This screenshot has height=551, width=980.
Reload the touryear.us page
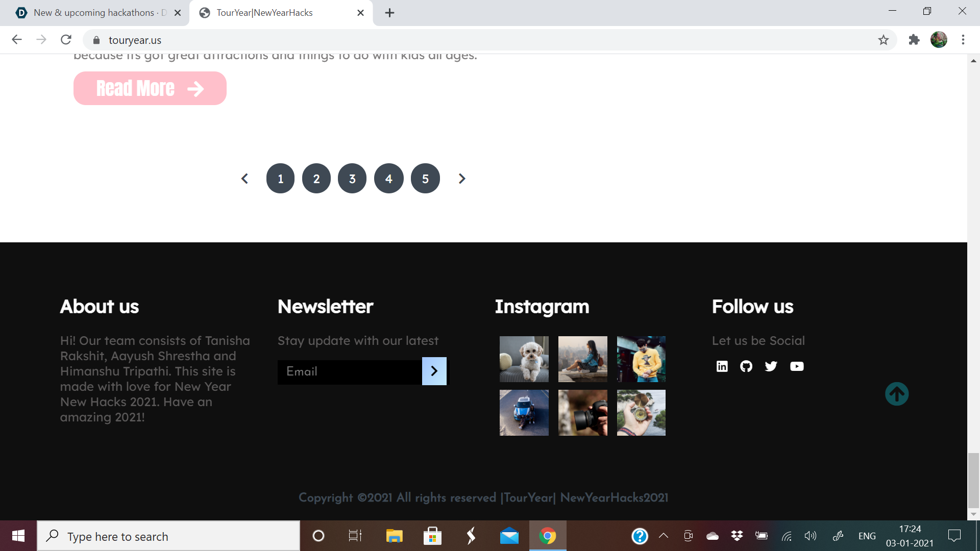click(66, 40)
